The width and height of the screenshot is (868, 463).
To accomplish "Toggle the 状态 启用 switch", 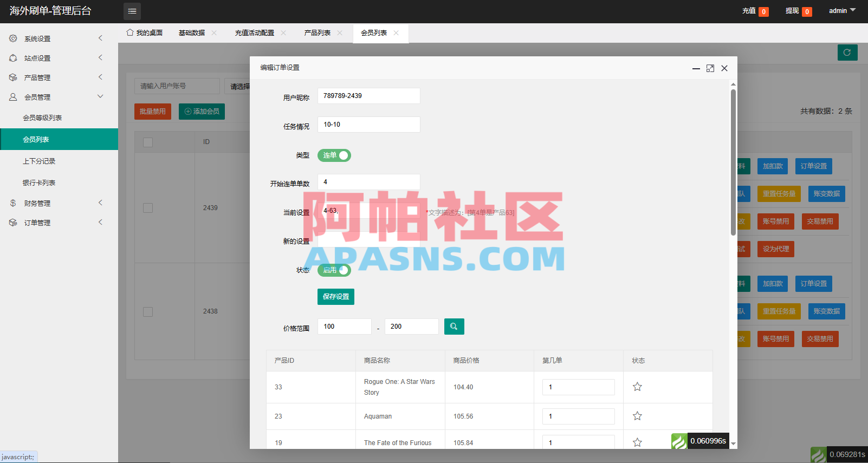I will [x=334, y=270].
